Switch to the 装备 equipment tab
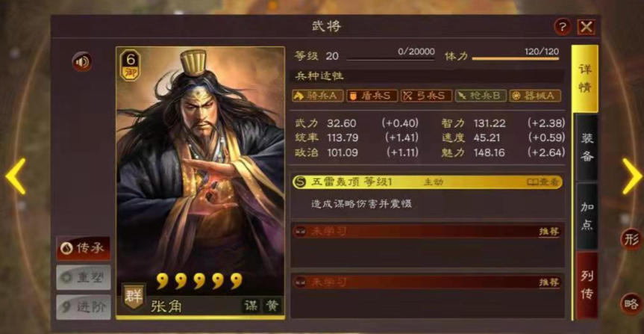Screen dimensions: 644x334 tap(587, 147)
